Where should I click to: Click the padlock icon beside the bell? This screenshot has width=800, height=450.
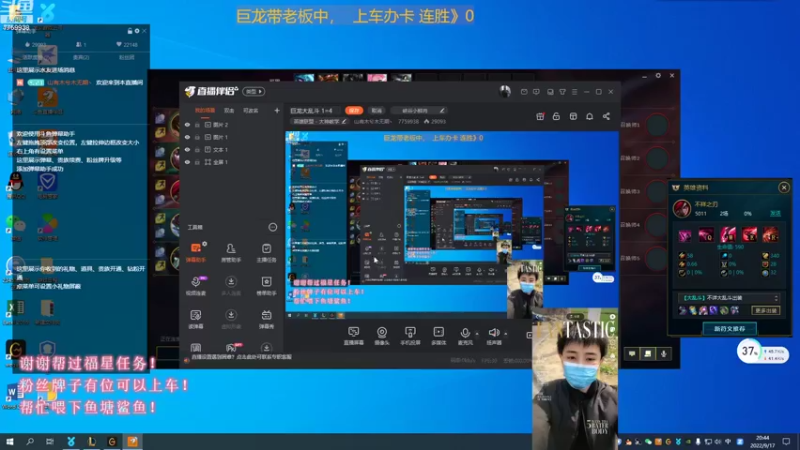click(556, 116)
